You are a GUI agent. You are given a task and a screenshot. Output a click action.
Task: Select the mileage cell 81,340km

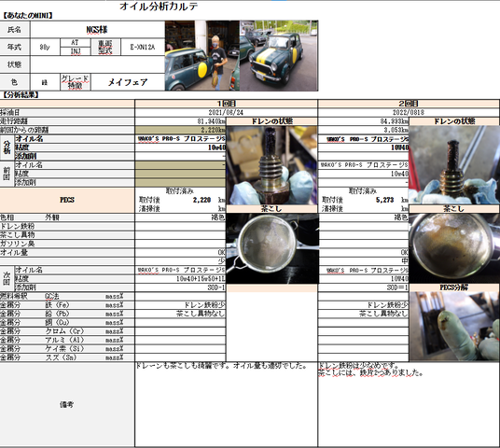[180, 121]
